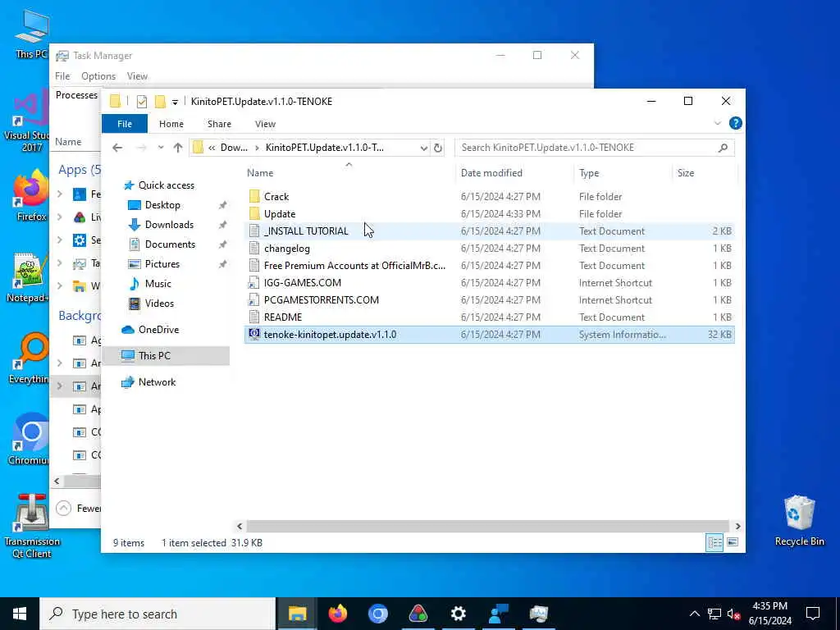840x630 pixels.
Task: Open View menu in Task Manager
Action: 137,76
